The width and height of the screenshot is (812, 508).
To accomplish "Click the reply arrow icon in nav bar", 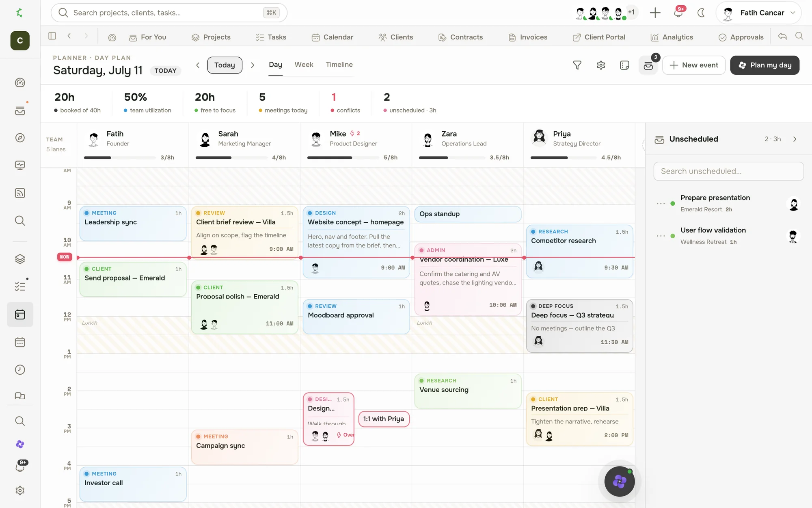I will pos(782,37).
